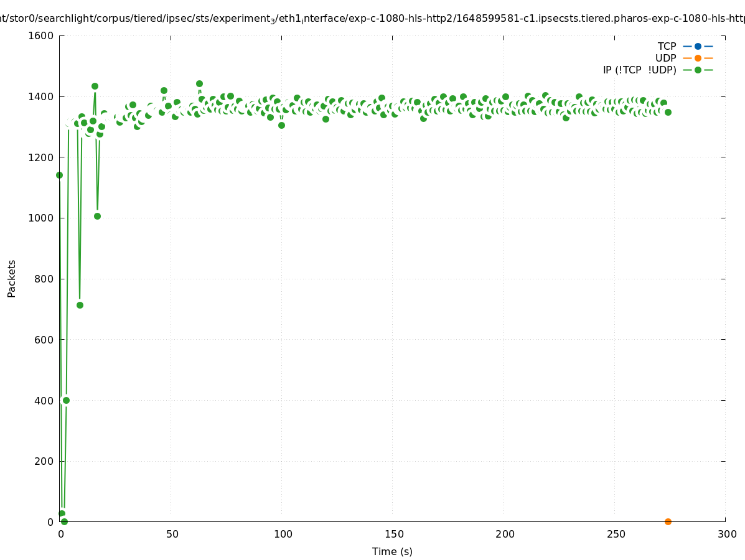745x560 pixels.
Task: Click the last green data point of the series
Action: (668, 112)
